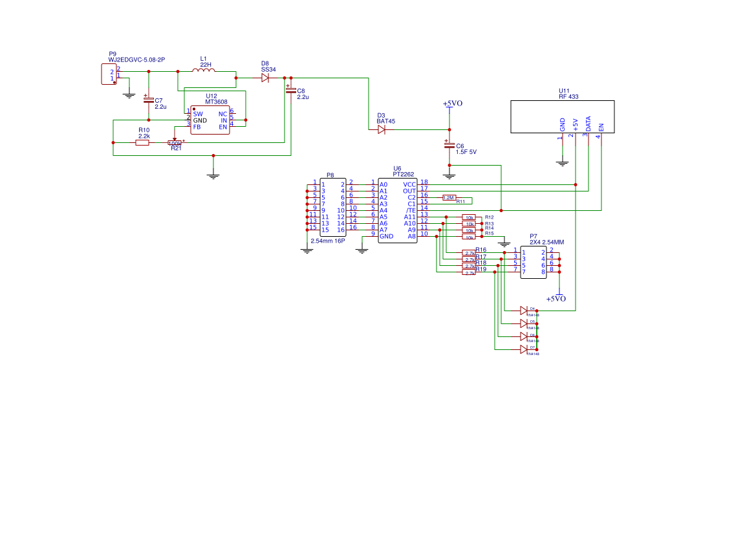Click the WJ2EDGVC-5.08-2P part name
The width and height of the screenshot is (756, 535).
coord(136,60)
